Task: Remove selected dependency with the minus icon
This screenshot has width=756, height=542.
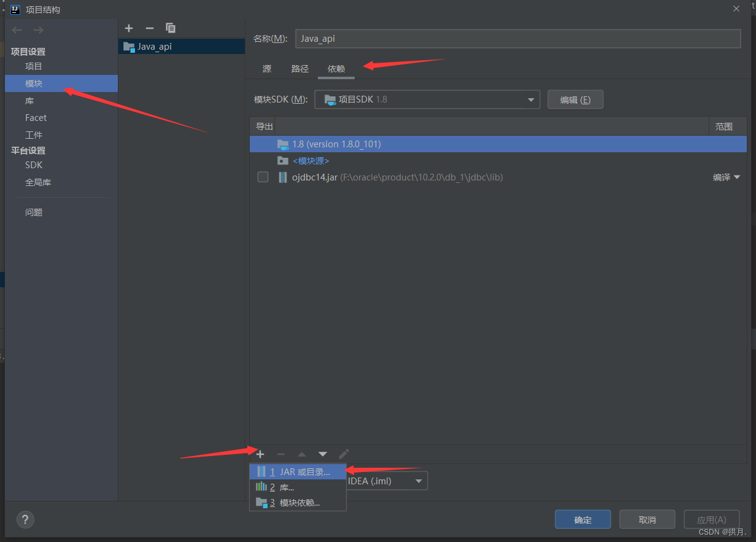Action: (280, 454)
